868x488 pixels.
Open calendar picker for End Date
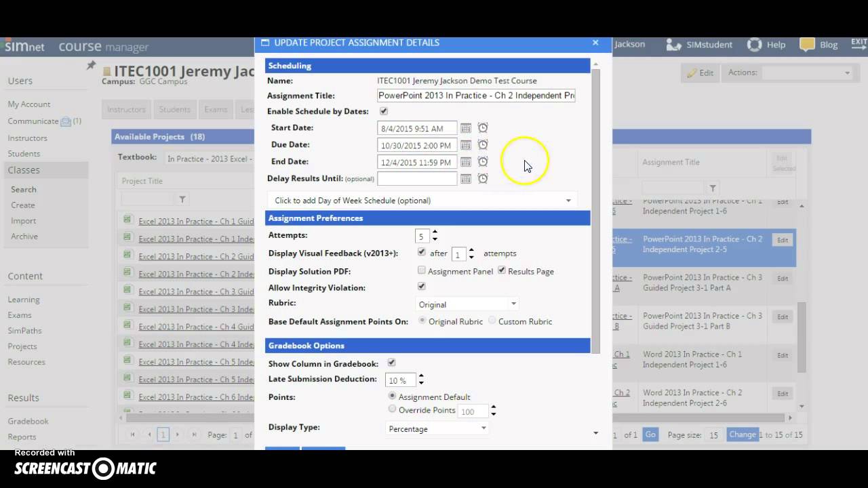pyautogui.click(x=465, y=162)
